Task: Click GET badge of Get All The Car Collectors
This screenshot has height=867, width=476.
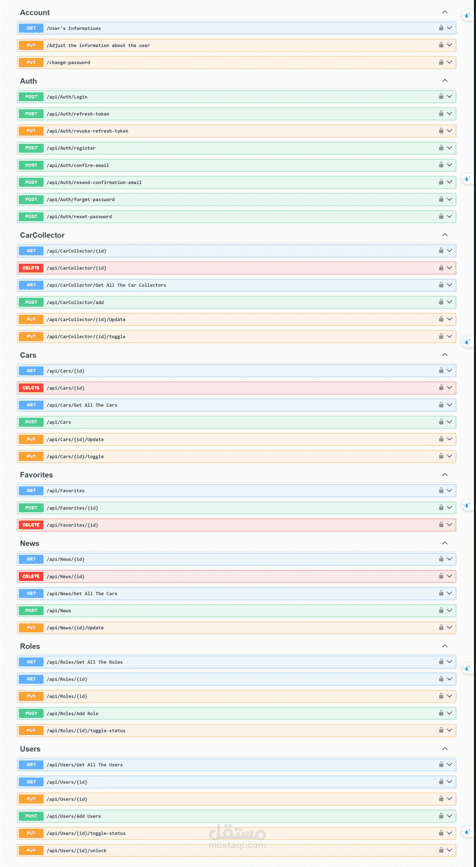Action: pos(31,285)
